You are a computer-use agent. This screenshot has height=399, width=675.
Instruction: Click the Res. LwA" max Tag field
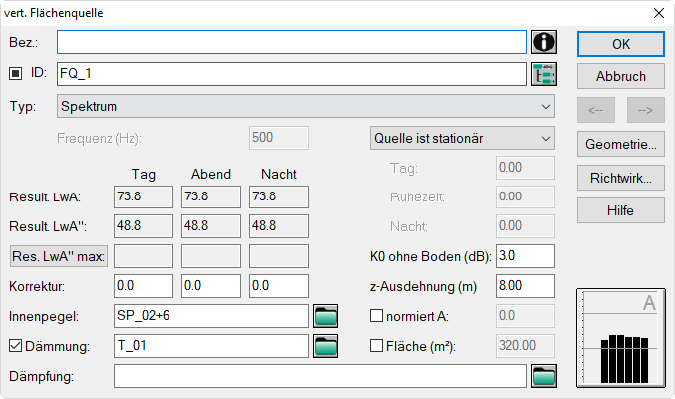tap(143, 256)
